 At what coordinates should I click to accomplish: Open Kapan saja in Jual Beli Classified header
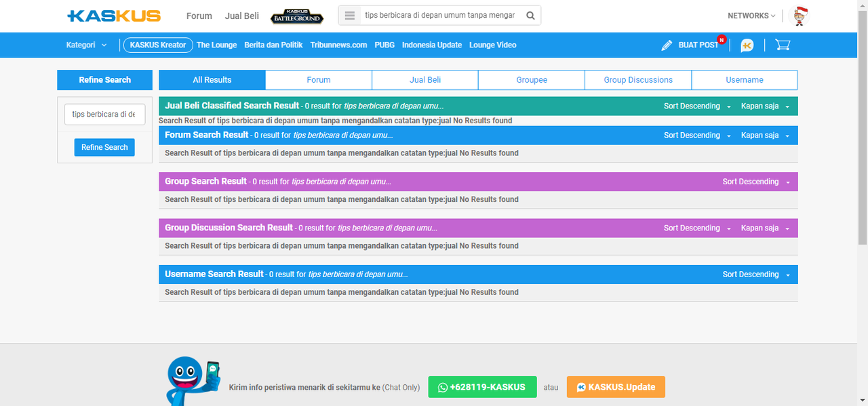pos(765,106)
